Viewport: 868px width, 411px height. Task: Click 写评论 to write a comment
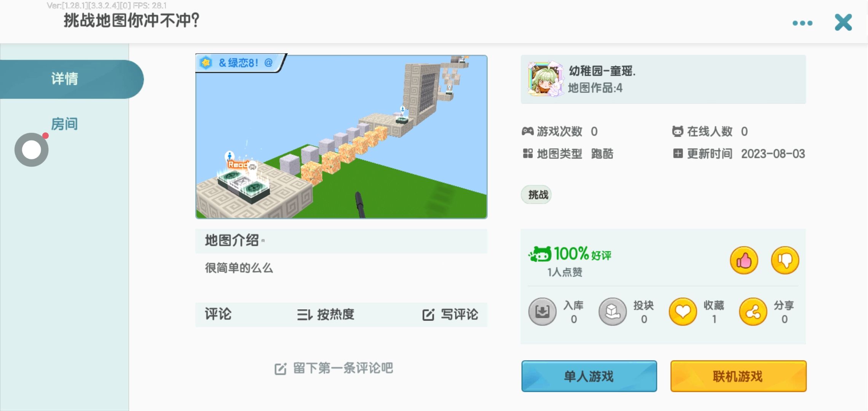coord(450,315)
